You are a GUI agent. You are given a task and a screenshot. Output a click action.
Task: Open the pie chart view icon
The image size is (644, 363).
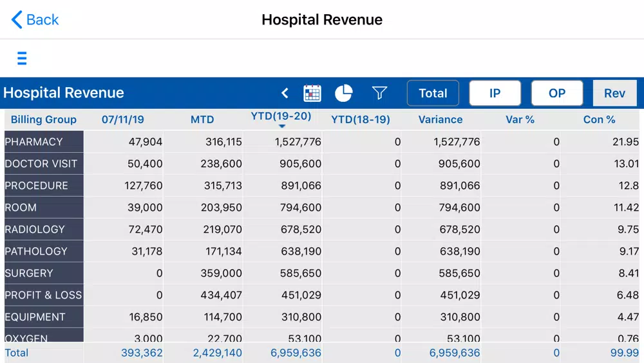point(344,93)
